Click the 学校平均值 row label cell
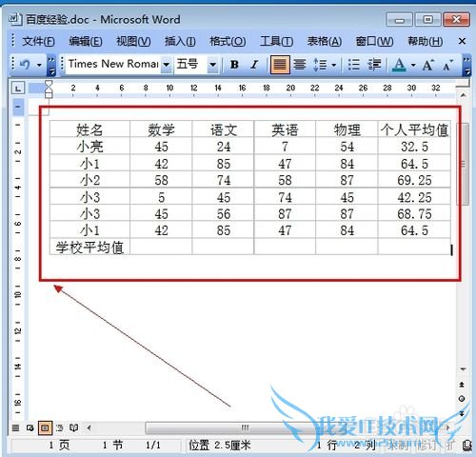The width and height of the screenshot is (476, 457). 89,247
